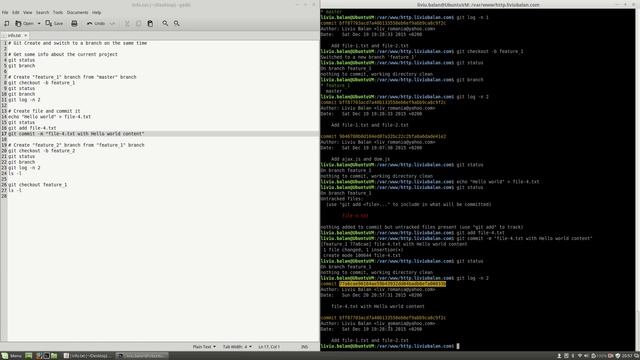
Task: Click line 14 echo Hello world command
Action: 49,116
